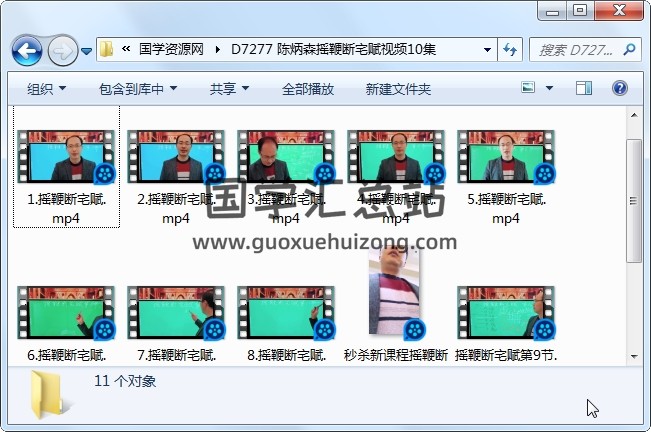Click the vertical scrollbar thumb
This screenshot has height=432, width=651.
click(x=634, y=201)
